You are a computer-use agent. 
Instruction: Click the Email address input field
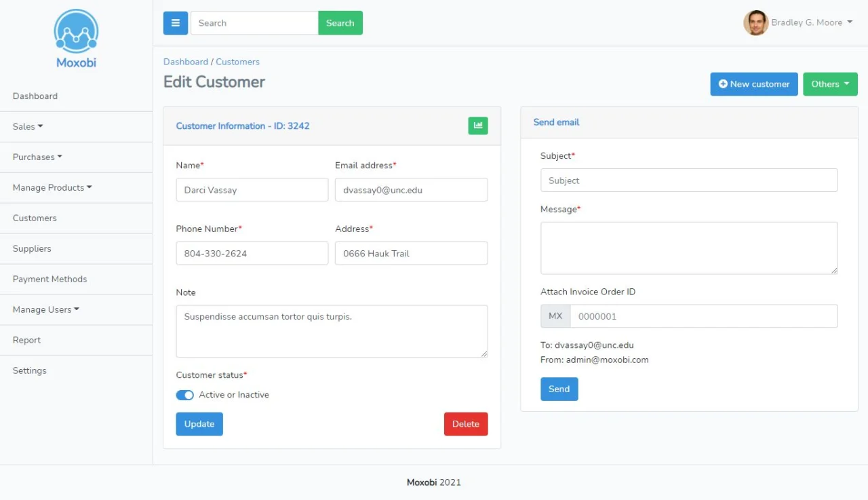pos(412,190)
